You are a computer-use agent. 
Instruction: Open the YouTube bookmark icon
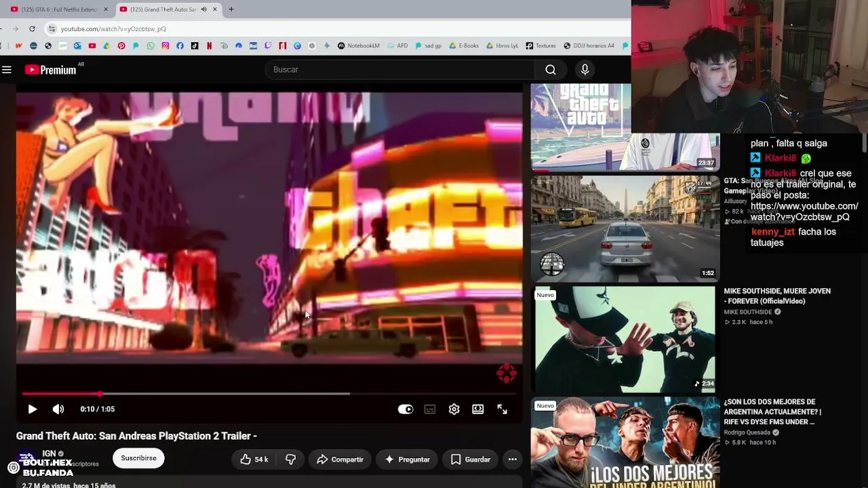point(92,46)
